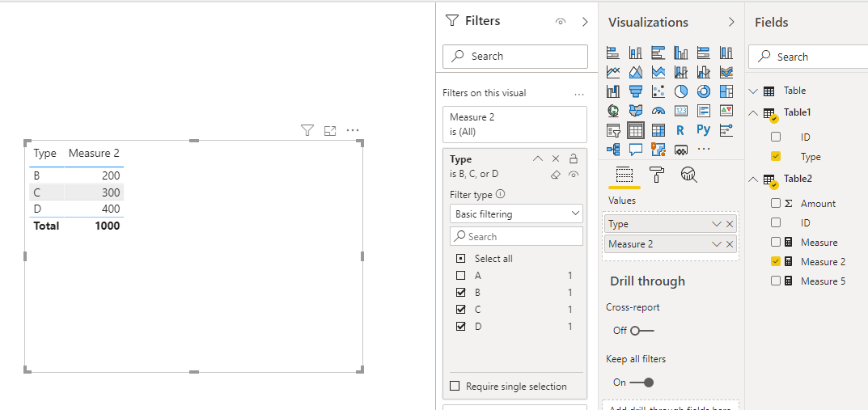Select the area chart visual
The image size is (868, 410).
[x=636, y=72]
